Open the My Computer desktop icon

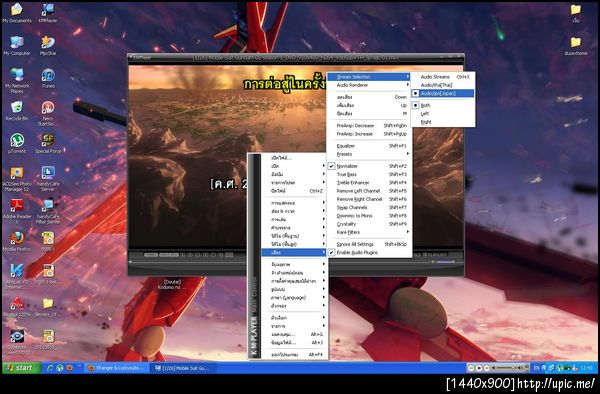pos(17,46)
